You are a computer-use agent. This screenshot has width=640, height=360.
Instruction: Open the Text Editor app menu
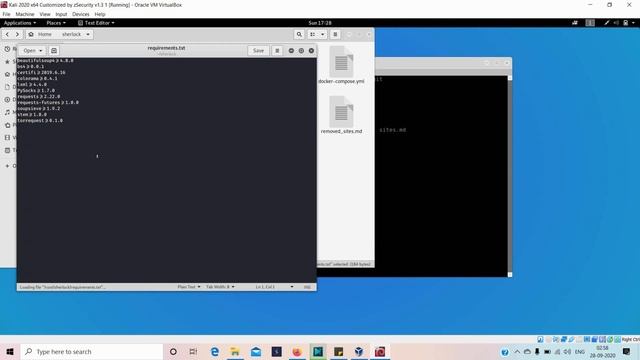coord(96,23)
